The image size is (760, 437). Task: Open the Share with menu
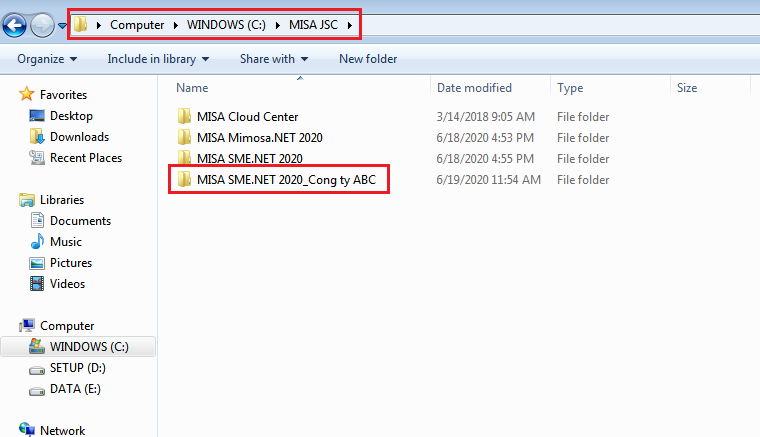pos(274,59)
